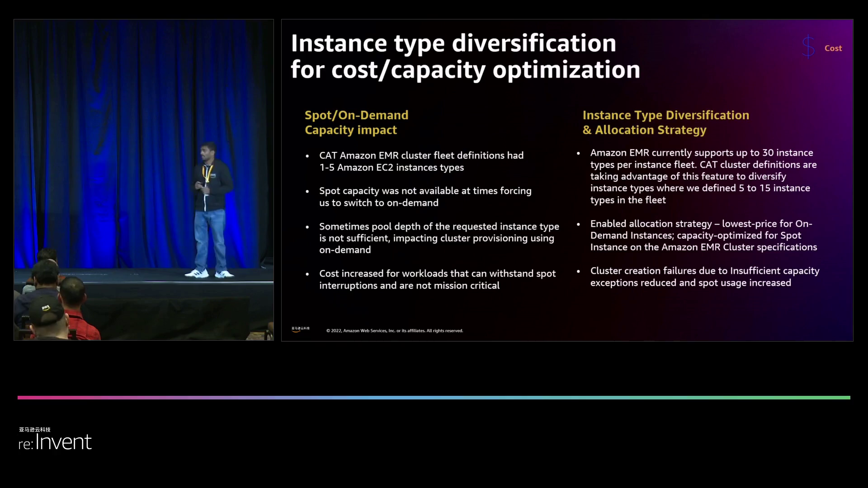This screenshot has height=488, width=868.
Task: Click bullet about Spot capacity not available
Action: pos(425,197)
